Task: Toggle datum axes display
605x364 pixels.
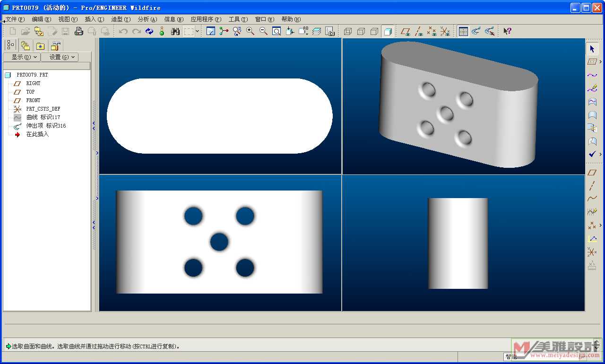Action: pyautogui.click(x=419, y=31)
